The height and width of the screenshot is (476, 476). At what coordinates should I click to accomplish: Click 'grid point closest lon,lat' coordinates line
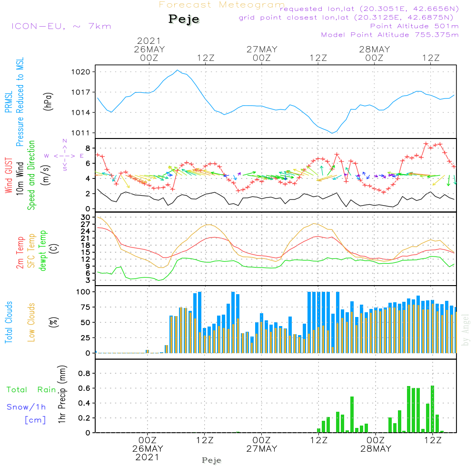coord(346,18)
